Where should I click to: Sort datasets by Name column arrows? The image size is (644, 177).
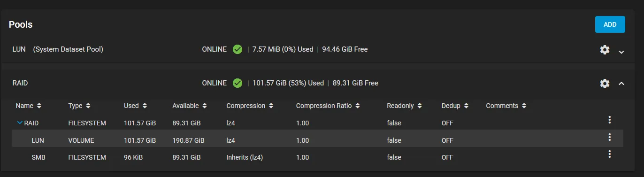pos(39,106)
